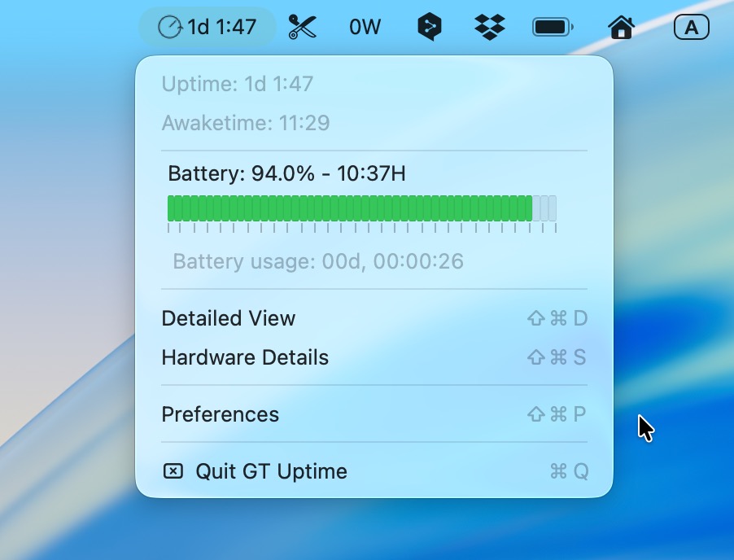Open the Dropbox menu bar icon

click(x=490, y=27)
